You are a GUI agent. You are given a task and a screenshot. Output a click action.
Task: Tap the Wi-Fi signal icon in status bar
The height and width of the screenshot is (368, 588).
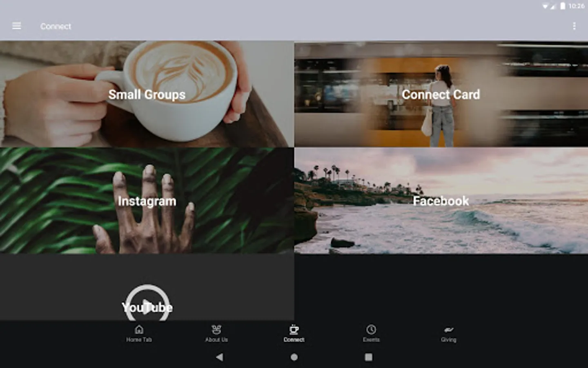[545, 6]
